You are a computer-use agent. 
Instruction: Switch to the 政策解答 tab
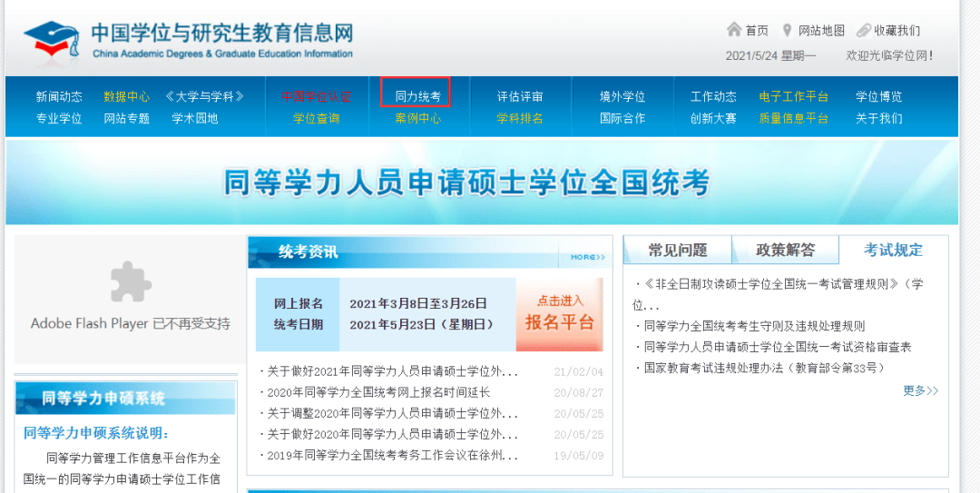pos(785,251)
